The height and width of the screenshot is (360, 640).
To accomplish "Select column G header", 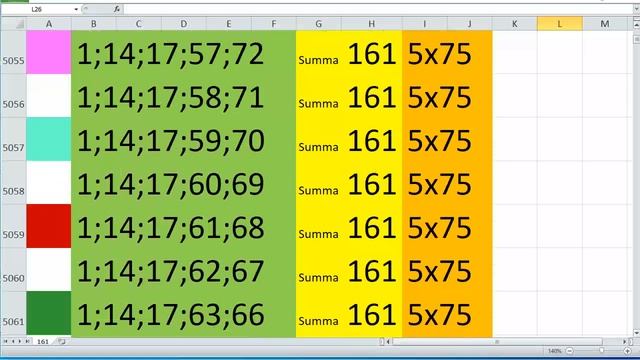I will click(x=318, y=24).
